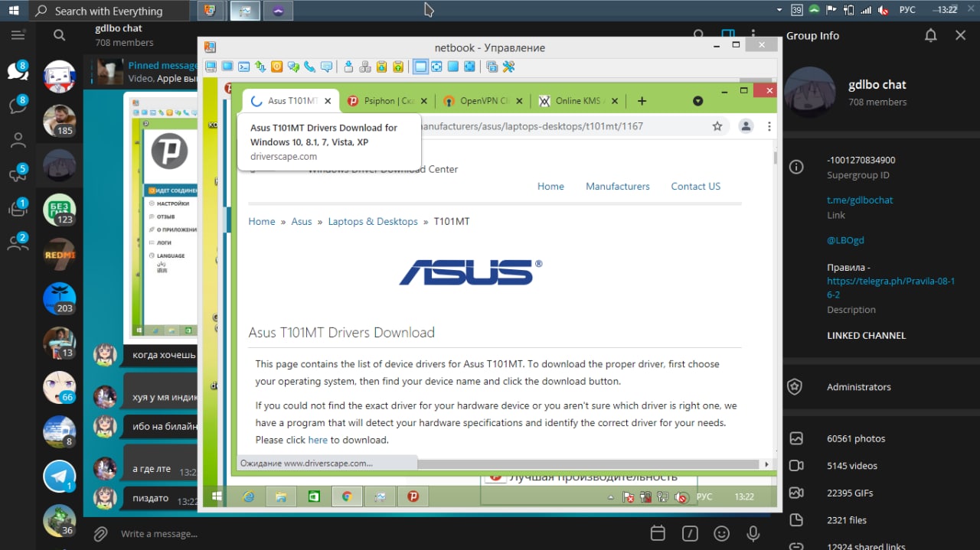Open the chat with 203 unread badge
The width and height of the screenshot is (980, 550).
click(x=59, y=298)
